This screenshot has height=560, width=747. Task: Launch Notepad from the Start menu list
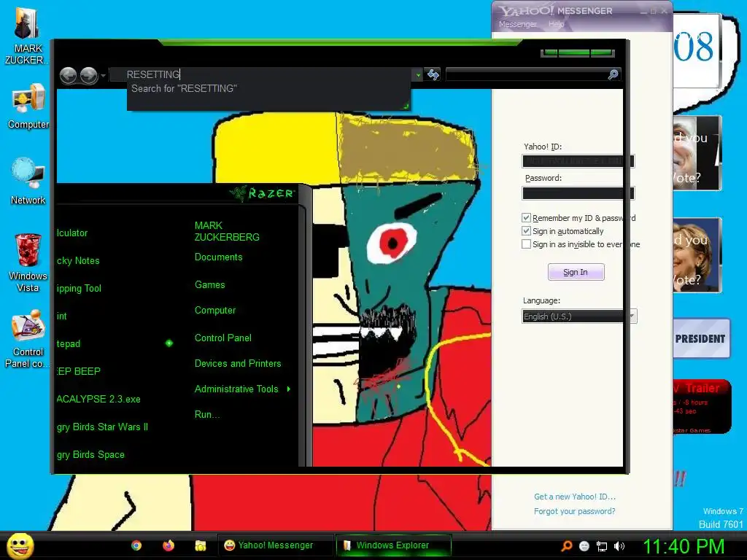click(x=68, y=344)
